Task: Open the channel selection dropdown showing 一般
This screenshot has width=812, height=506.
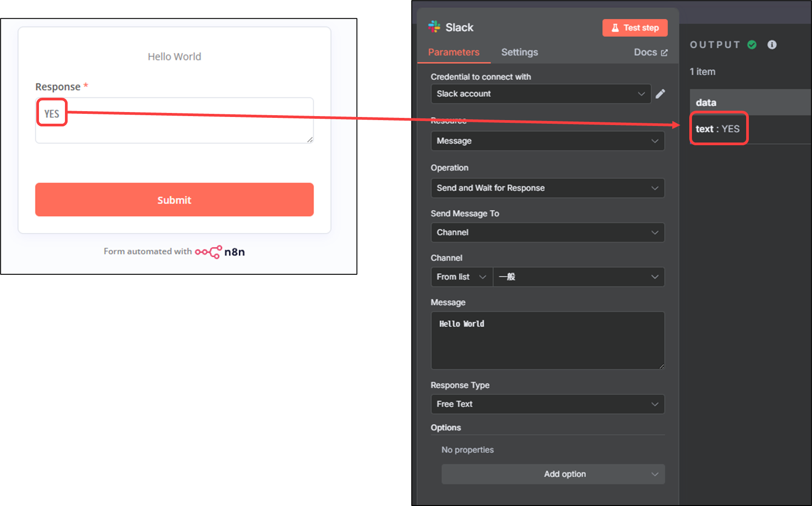Action: [x=579, y=277]
